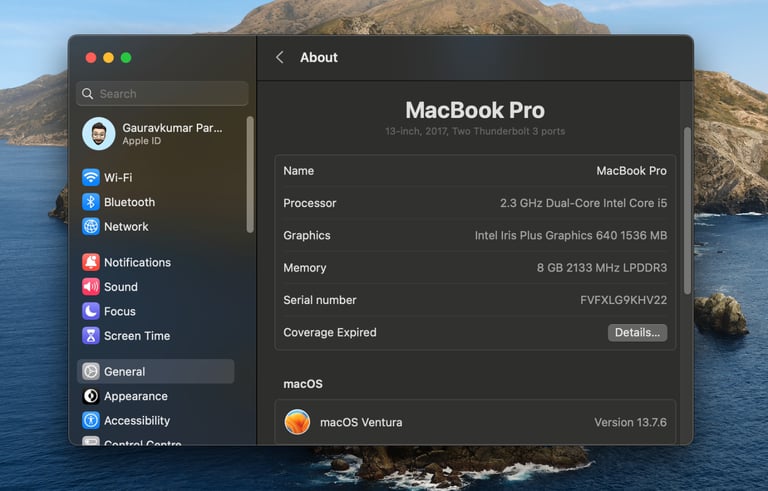Click the large MacBook Pro heading
This screenshot has height=491, width=768.
[475, 110]
